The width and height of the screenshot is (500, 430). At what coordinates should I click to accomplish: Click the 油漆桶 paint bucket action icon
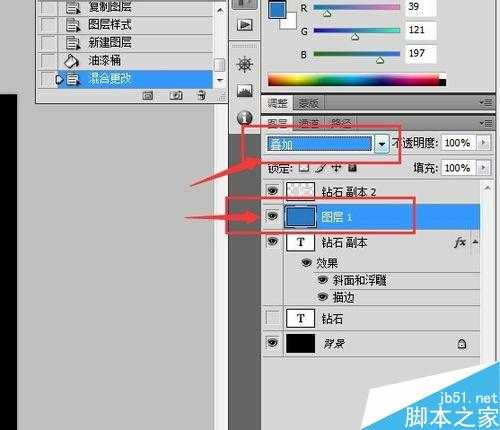pyautogui.click(x=71, y=61)
